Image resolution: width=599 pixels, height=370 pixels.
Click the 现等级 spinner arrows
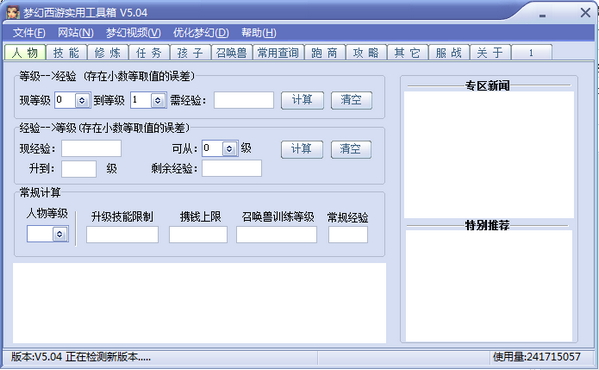(x=82, y=100)
